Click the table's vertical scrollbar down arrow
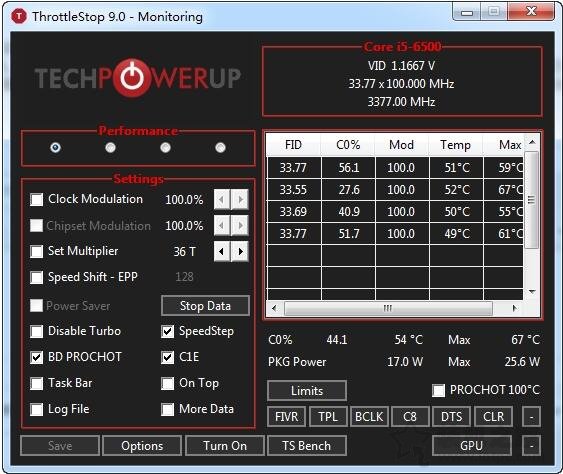This screenshot has width=563, height=474. point(532,292)
